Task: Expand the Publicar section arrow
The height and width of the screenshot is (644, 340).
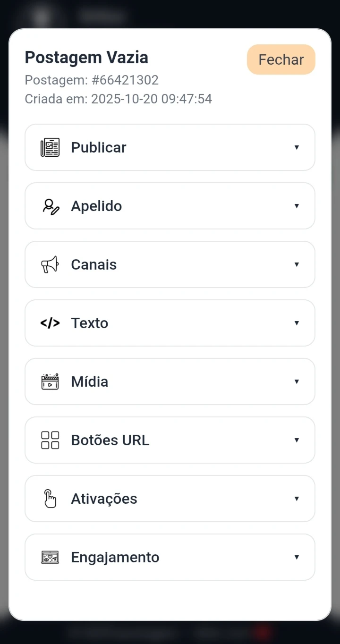Action: pyautogui.click(x=297, y=147)
